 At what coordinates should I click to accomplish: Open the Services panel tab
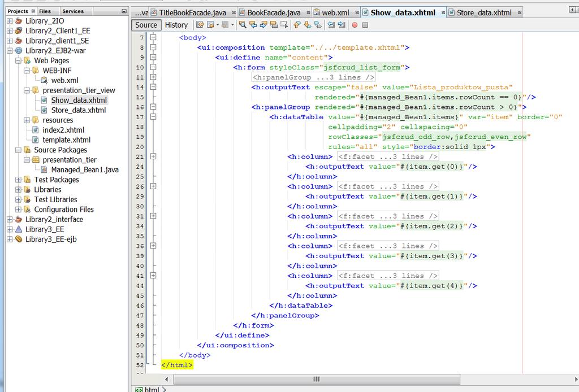coord(73,11)
